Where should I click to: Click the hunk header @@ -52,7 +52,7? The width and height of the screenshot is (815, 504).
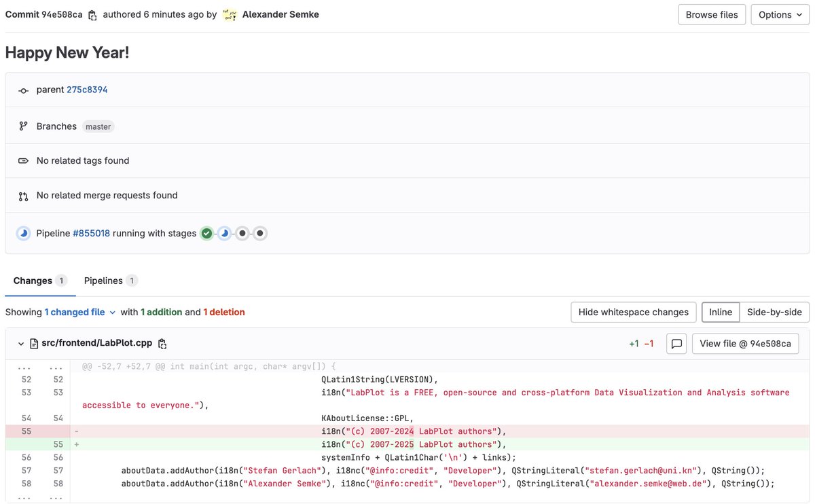click(209, 367)
